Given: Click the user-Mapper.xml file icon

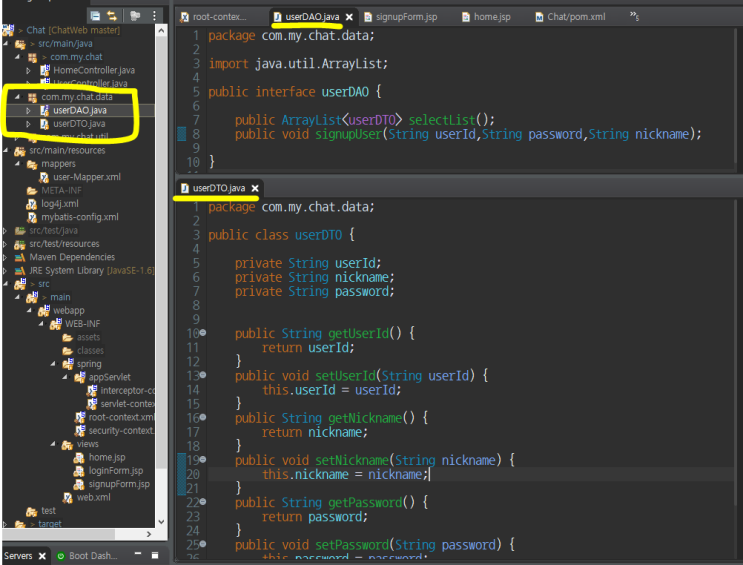Looking at the screenshot, I should [44, 177].
